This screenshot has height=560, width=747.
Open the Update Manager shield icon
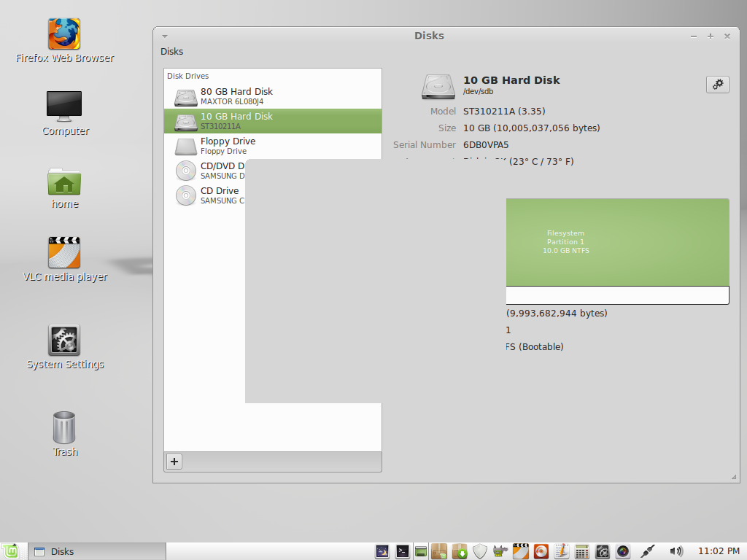480,551
